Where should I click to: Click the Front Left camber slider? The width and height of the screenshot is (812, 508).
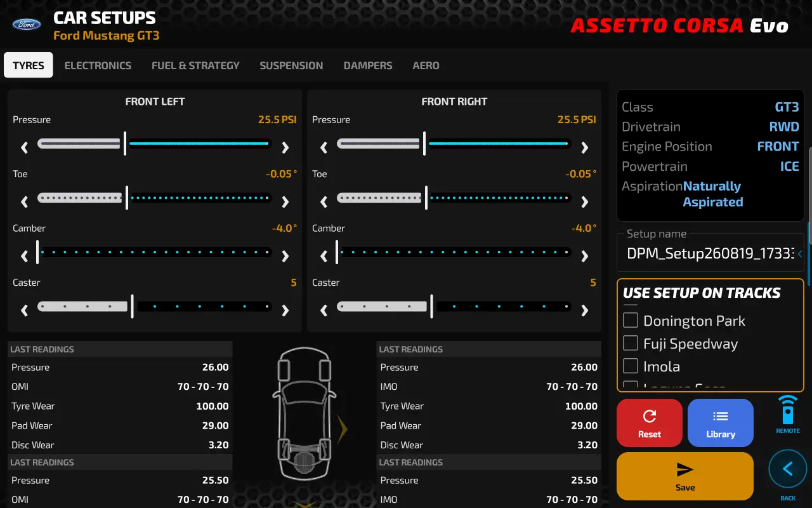tap(155, 252)
